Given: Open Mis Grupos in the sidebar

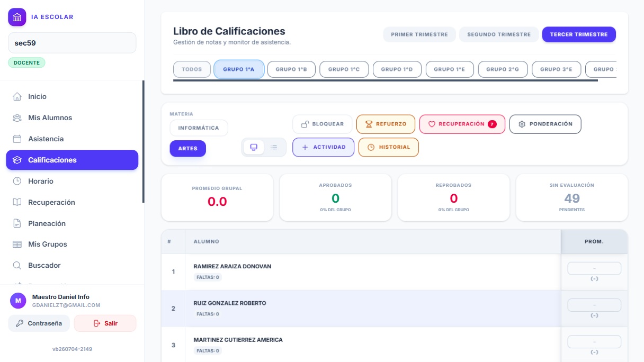Looking at the screenshot, I should click(x=72, y=244).
